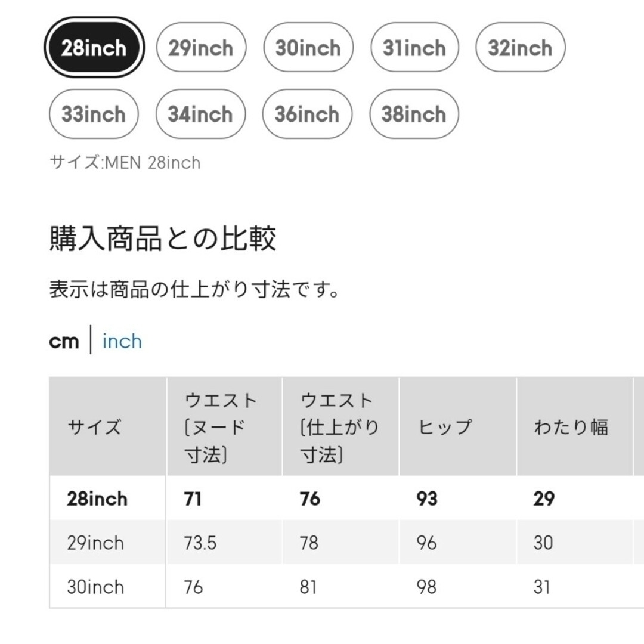644x644 pixels.
Task: Click the 28inch row in size table
Action: coord(346,498)
